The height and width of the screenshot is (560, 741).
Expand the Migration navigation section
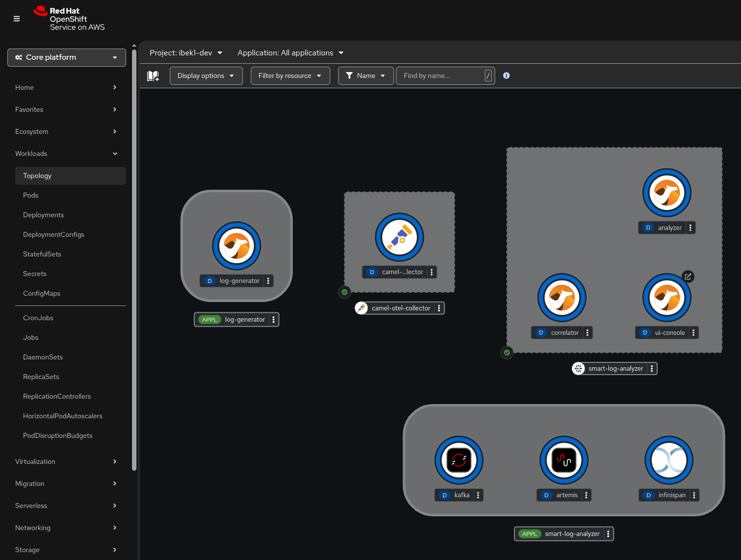[67, 484]
